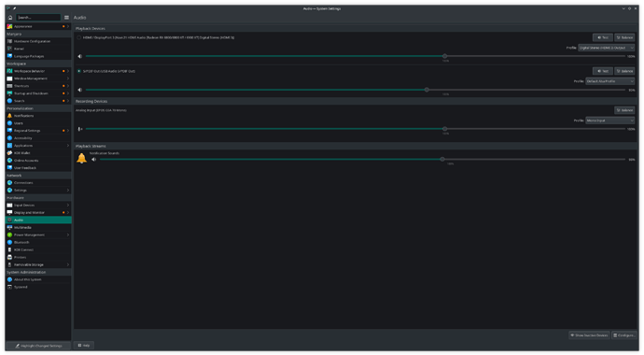Open Printers settings
644x355 pixels.
pyautogui.click(x=38, y=257)
